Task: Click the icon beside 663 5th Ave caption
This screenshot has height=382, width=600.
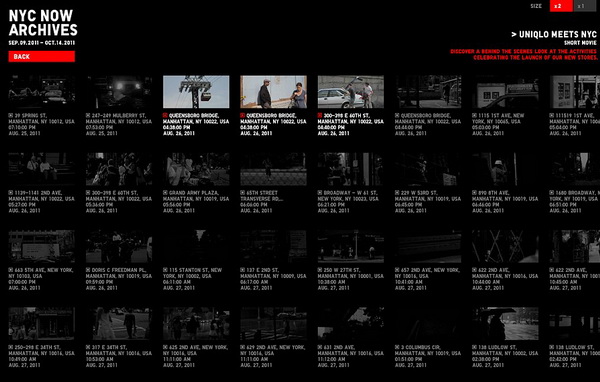Action: [10, 270]
